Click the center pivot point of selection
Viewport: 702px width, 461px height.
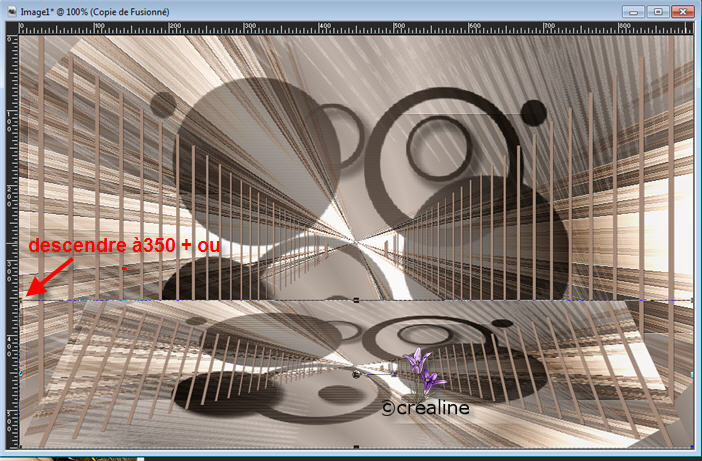click(357, 374)
